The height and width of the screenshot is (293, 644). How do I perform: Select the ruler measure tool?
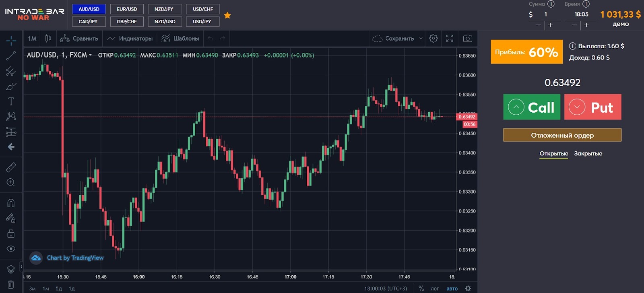pyautogui.click(x=11, y=167)
